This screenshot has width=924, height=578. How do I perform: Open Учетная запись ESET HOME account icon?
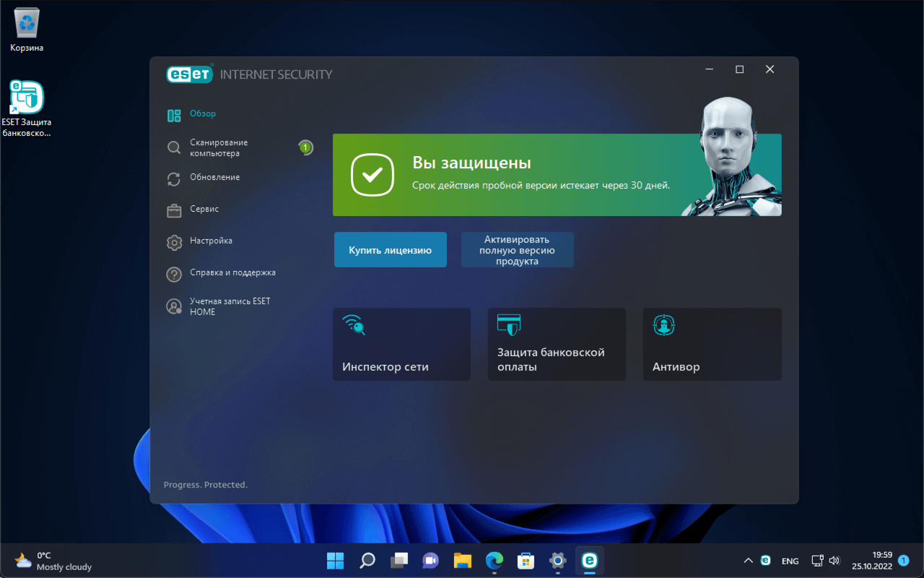click(174, 306)
